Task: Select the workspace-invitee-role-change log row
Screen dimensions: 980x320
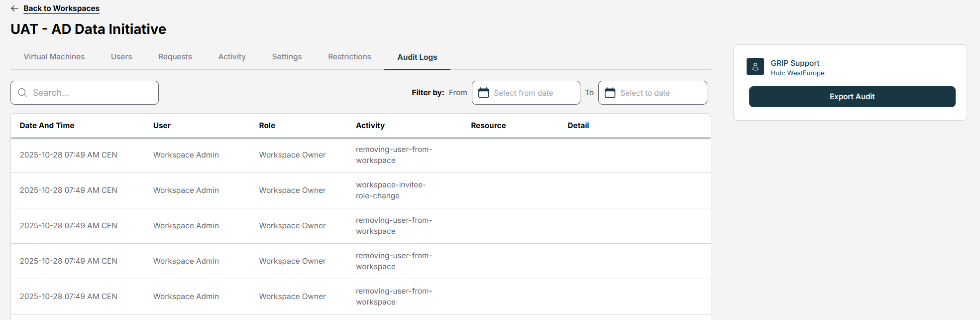Action: point(360,190)
